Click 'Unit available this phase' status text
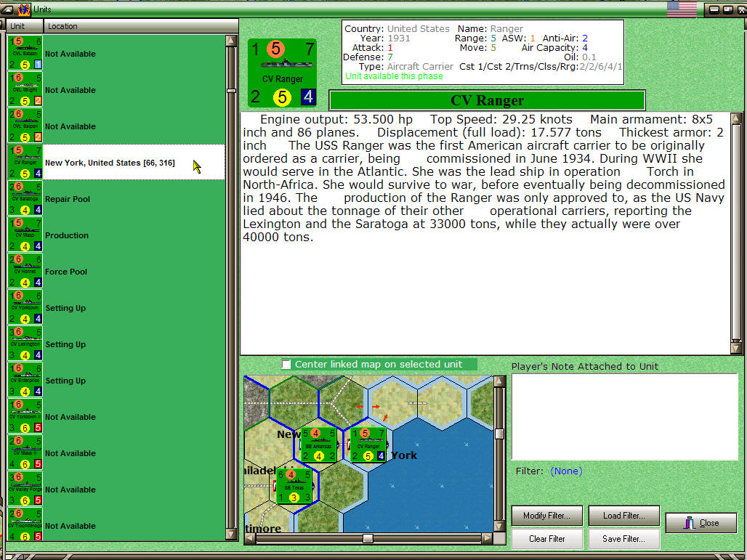The image size is (747, 560). (x=394, y=76)
